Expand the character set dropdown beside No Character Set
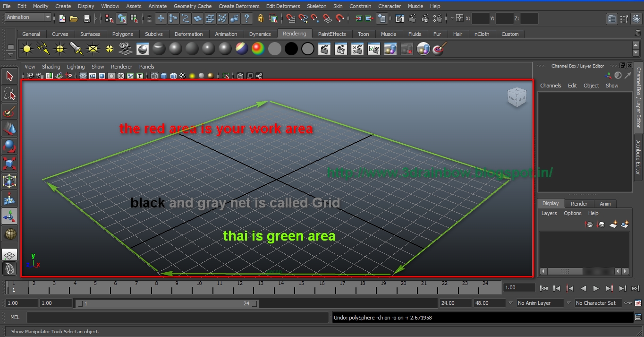Viewport: 644px width, 337px height. pyautogui.click(x=568, y=303)
